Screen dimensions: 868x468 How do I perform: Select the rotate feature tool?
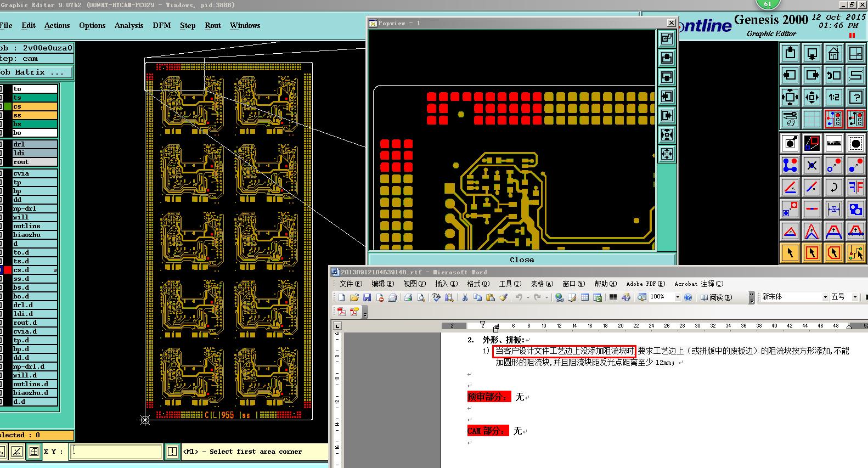tap(833, 187)
